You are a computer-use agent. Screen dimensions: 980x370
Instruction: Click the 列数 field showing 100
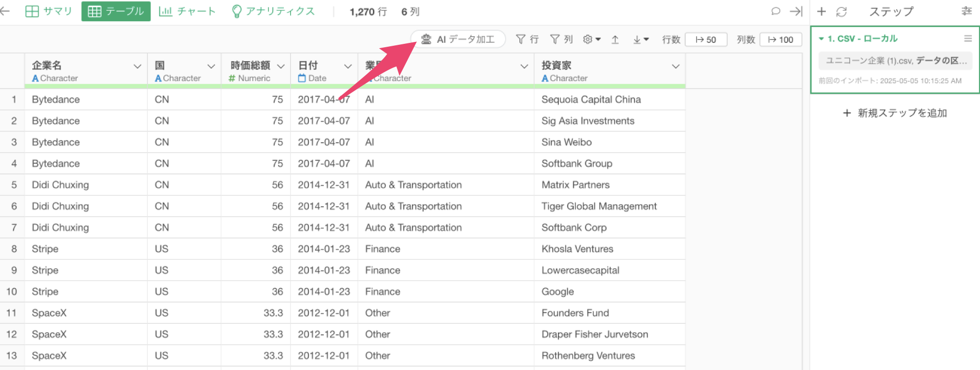click(x=781, y=40)
